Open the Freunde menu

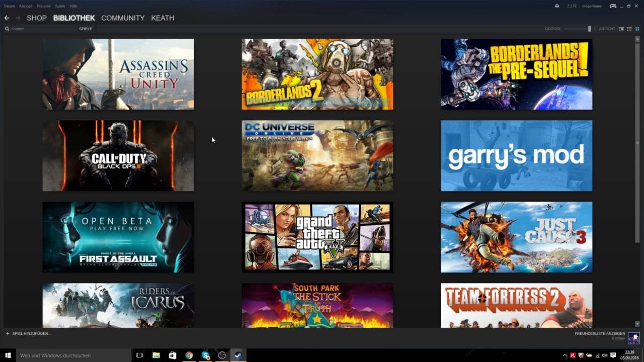point(44,6)
